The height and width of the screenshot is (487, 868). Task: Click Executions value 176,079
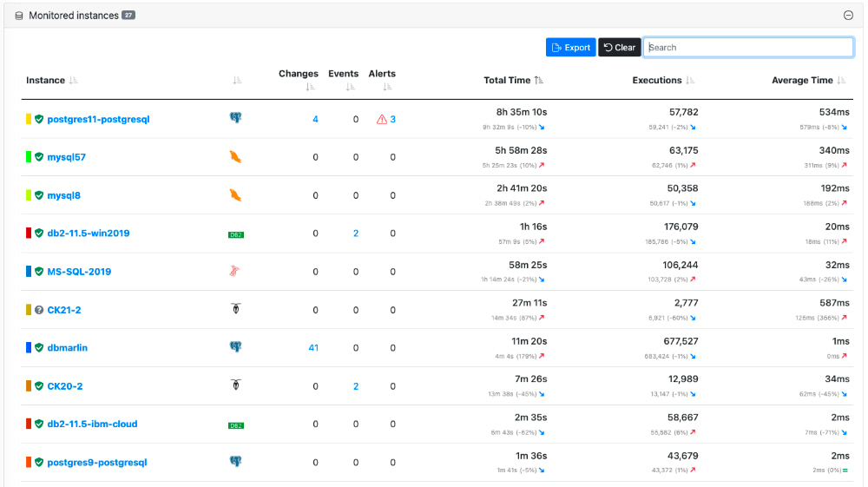pos(681,227)
